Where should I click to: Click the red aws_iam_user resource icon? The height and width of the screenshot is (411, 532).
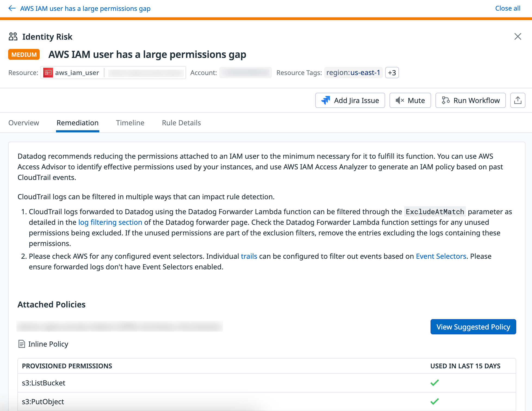pyautogui.click(x=48, y=73)
